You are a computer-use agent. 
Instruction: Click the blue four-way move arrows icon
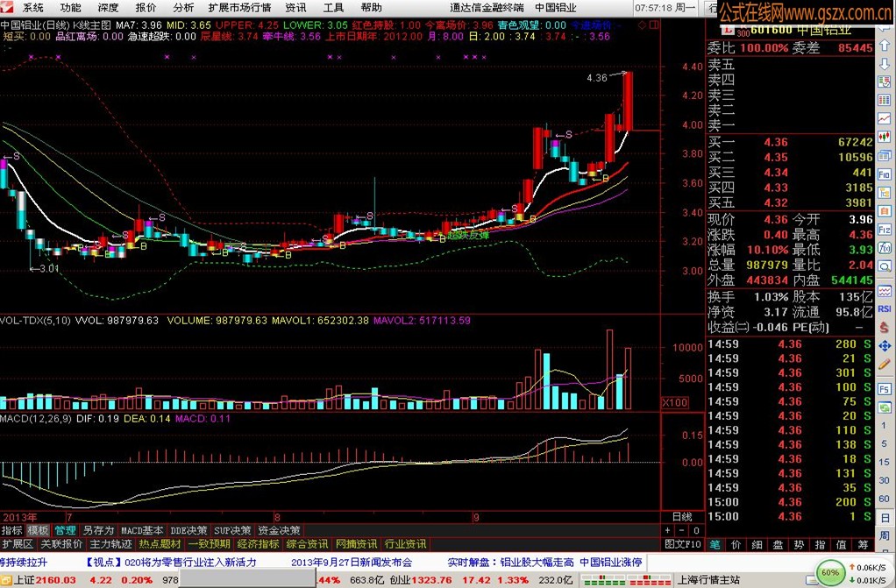click(884, 346)
